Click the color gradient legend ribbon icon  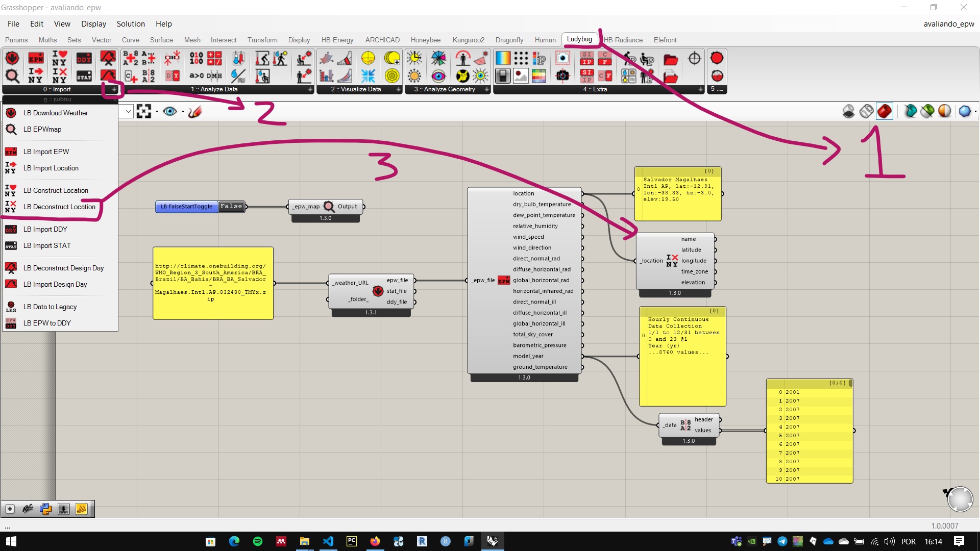[503, 58]
